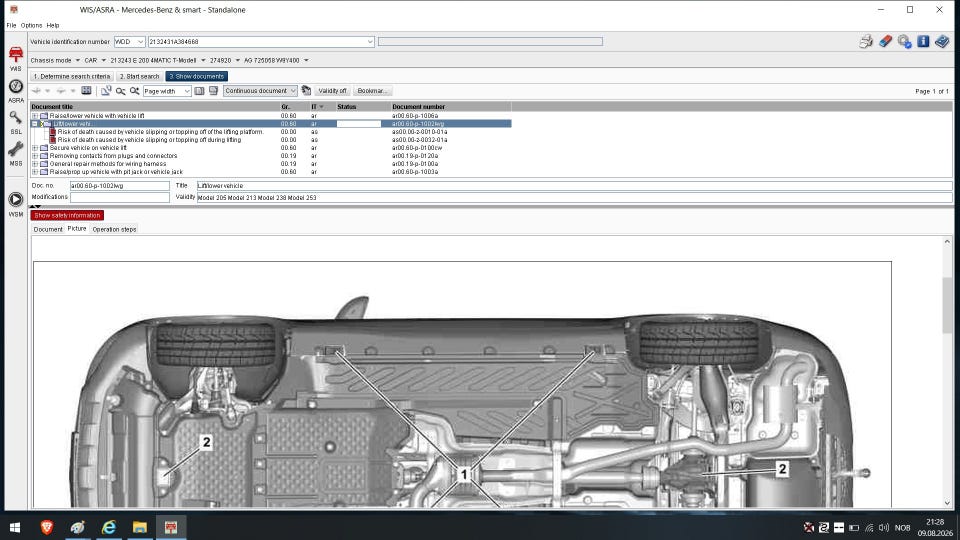Expand Raise/prop up vehicle with pit jack node
The width and height of the screenshot is (960, 540).
(35, 171)
